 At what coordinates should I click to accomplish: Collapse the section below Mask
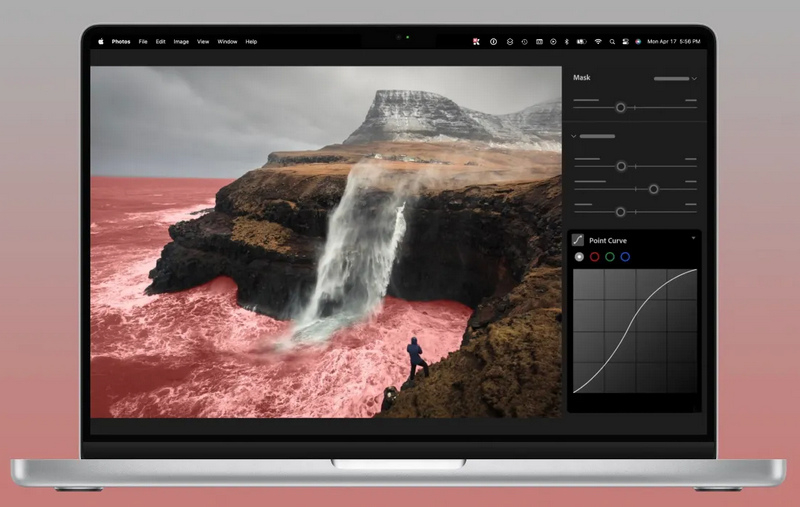click(574, 136)
